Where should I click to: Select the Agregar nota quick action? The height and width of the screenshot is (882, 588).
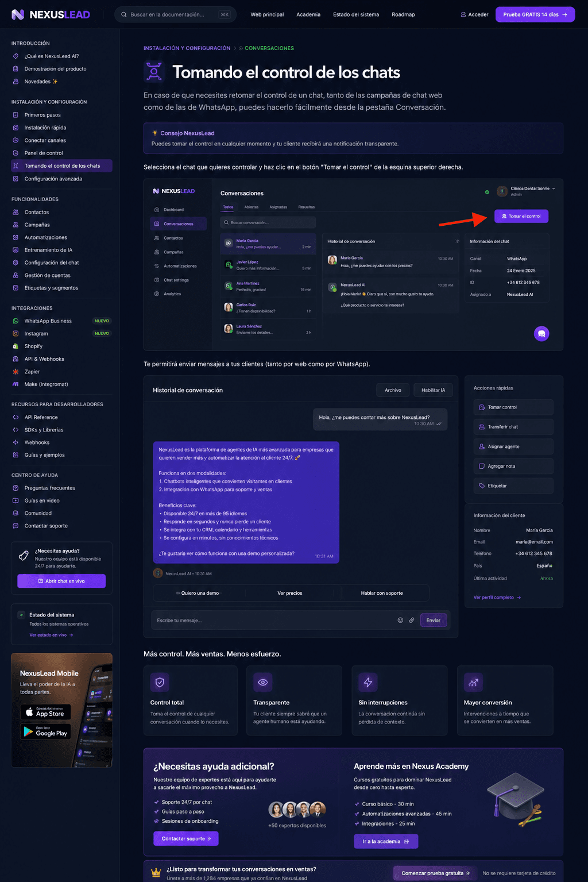[x=513, y=466]
